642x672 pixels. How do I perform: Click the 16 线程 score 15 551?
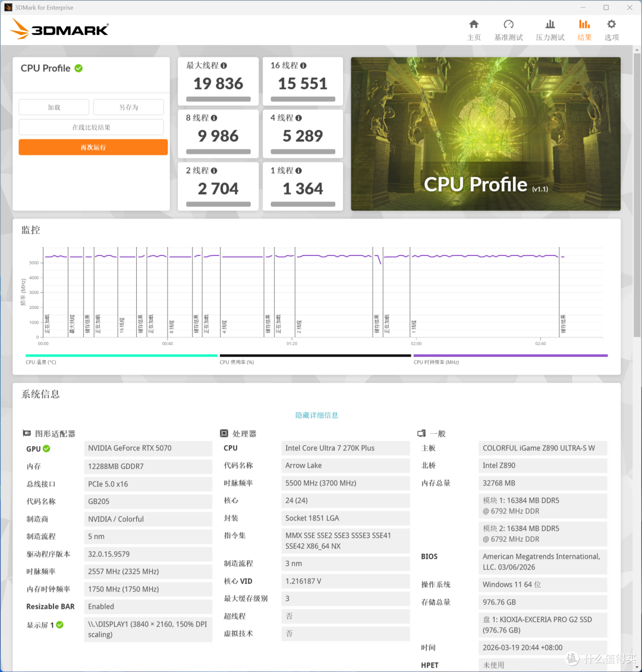[x=303, y=84]
